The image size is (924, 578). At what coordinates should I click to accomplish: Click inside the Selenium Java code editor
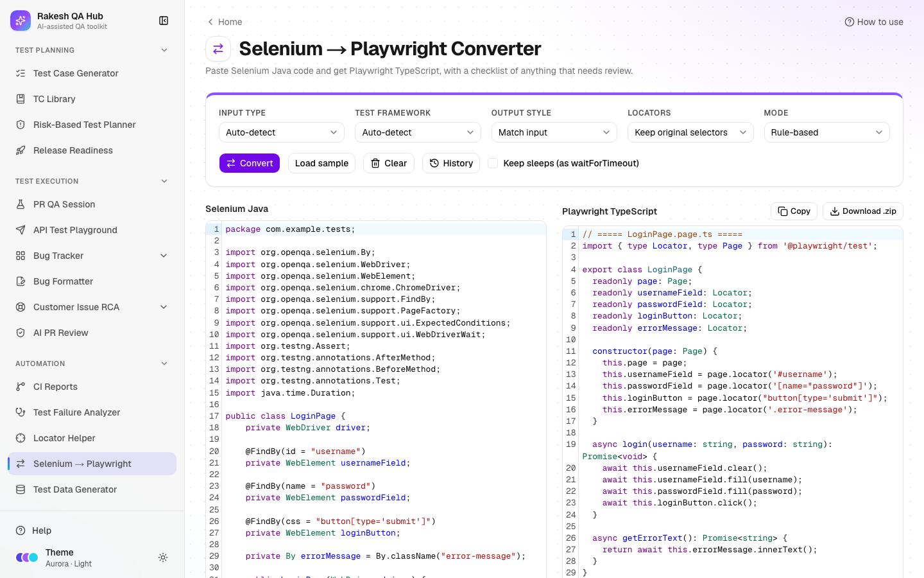[376, 400]
